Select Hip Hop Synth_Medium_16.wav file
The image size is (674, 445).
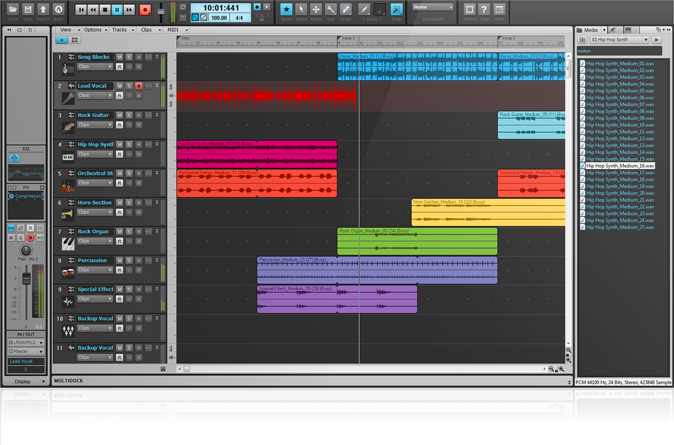617,166
